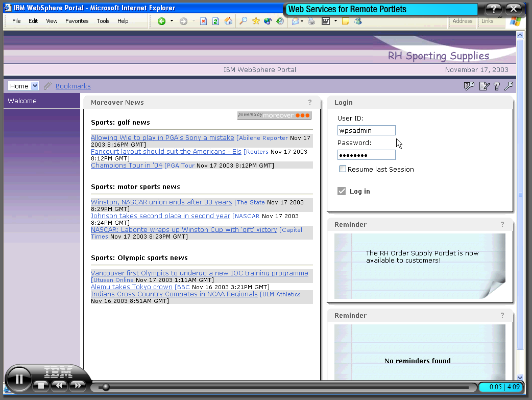Click the portal key login icon
The height and width of the screenshot is (400, 532).
509,86
